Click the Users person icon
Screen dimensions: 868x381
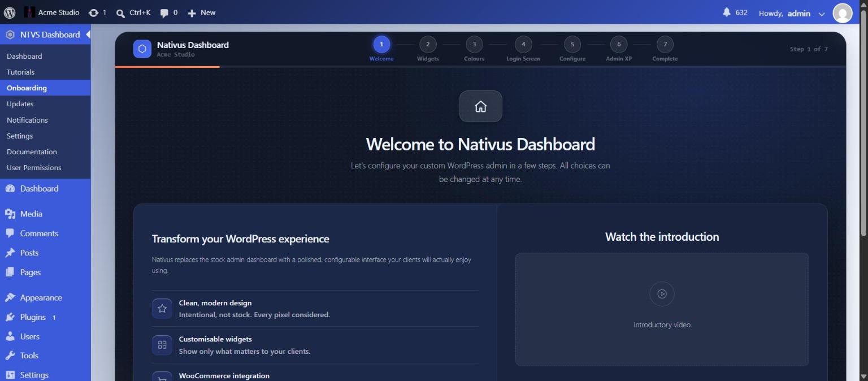[10, 336]
